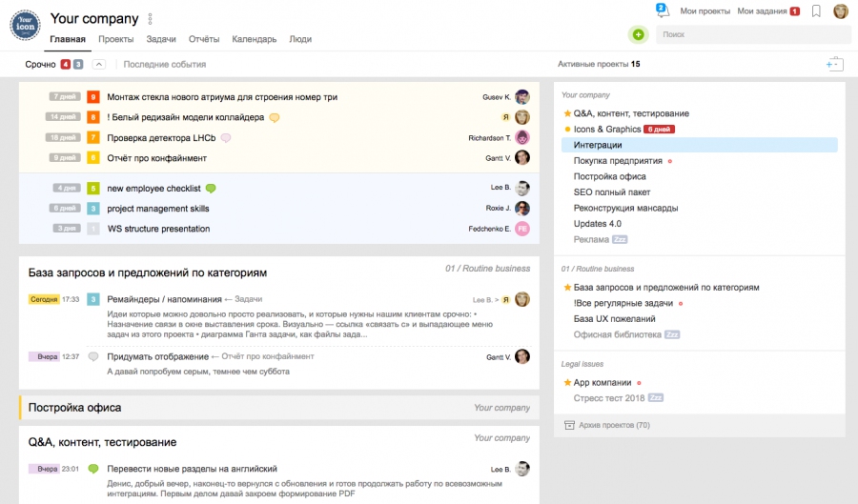
Task: Click the add new project icon
Action: (834, 64)
